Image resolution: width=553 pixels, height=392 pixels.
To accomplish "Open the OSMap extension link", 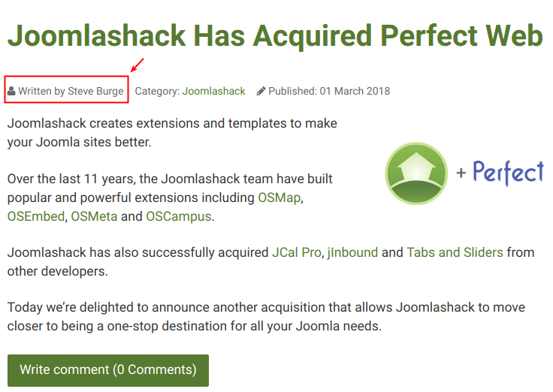I will pyautogui.click(x=280, y=198).
